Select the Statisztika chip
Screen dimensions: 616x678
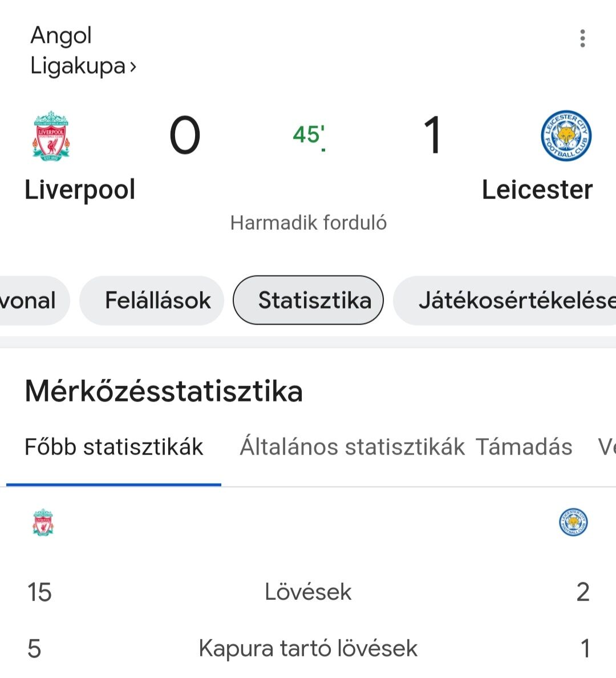pos(309,300)
